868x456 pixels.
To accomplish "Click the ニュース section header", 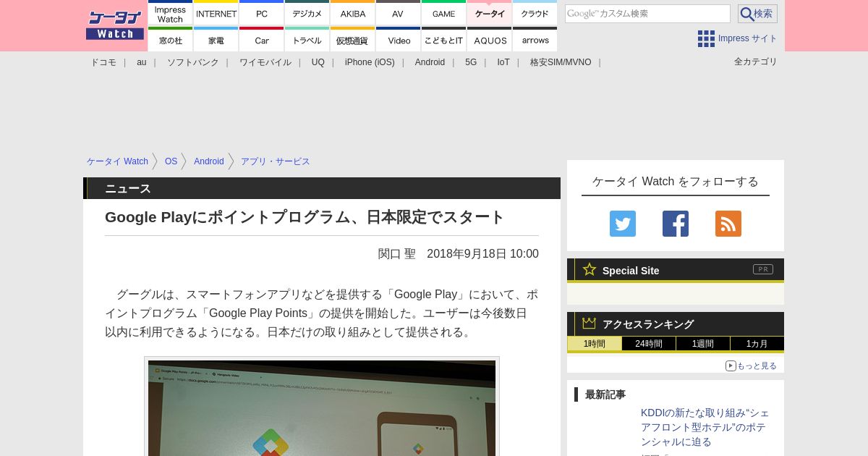I will pyautogui.click(x=322, y=188).
